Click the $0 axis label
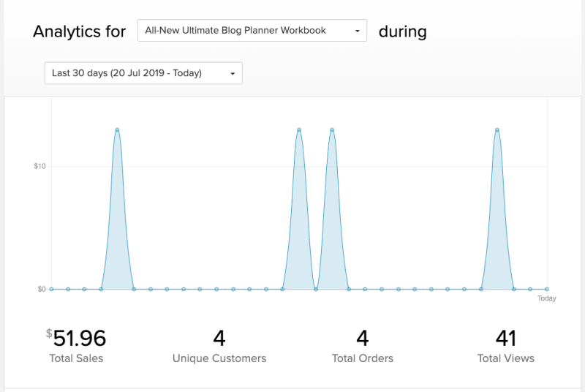585x392 pixels. click(42, 289)
